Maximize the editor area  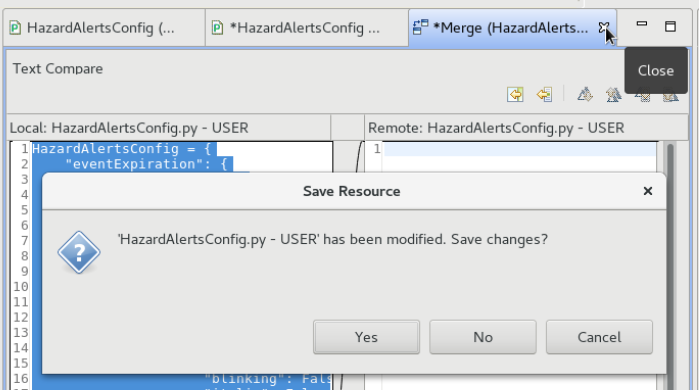tap(670, 26)
